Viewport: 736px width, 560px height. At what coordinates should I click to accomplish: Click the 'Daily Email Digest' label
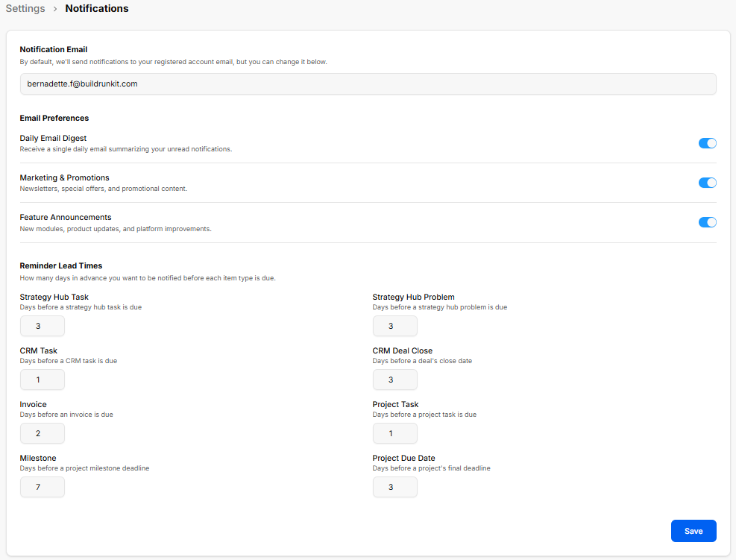[x=53, y=138]
